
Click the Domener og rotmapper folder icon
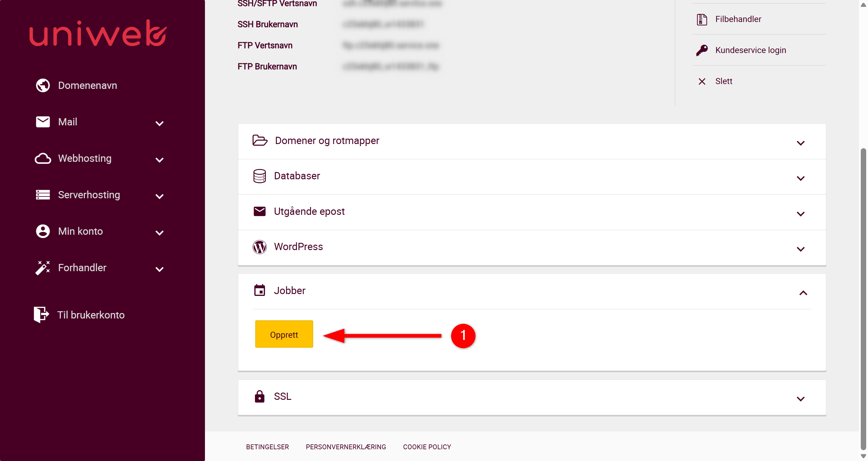coord(260,140)
